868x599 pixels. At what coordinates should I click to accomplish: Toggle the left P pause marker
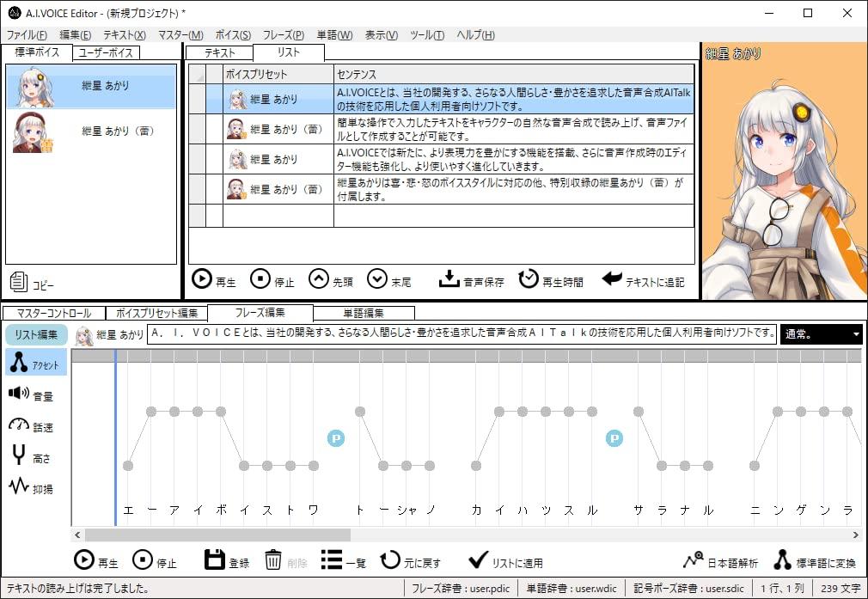coord(336,438)
